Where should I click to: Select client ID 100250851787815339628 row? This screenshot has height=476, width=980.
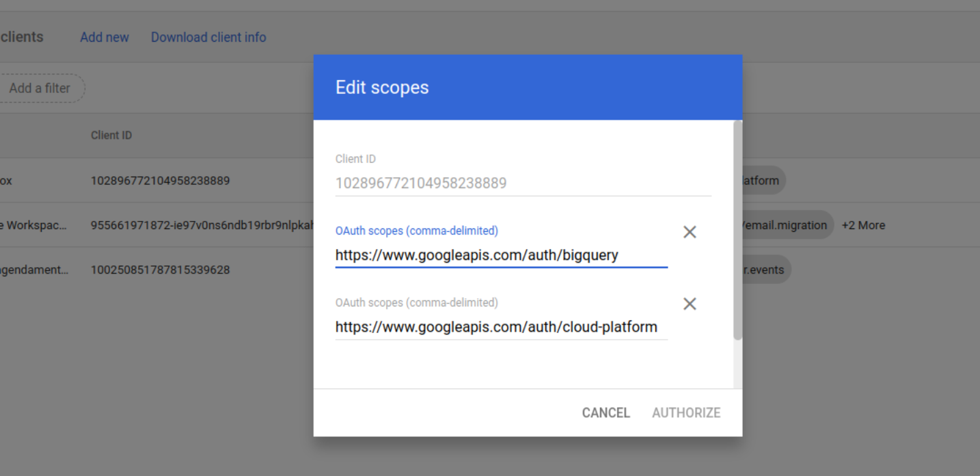tap(160, 270)
